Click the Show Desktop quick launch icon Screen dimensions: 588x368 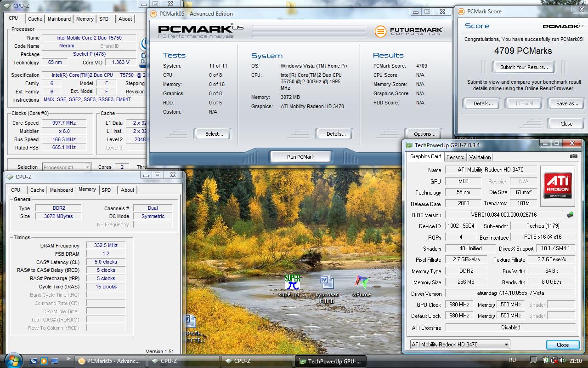pyautogui.click(x=34, y=361)
